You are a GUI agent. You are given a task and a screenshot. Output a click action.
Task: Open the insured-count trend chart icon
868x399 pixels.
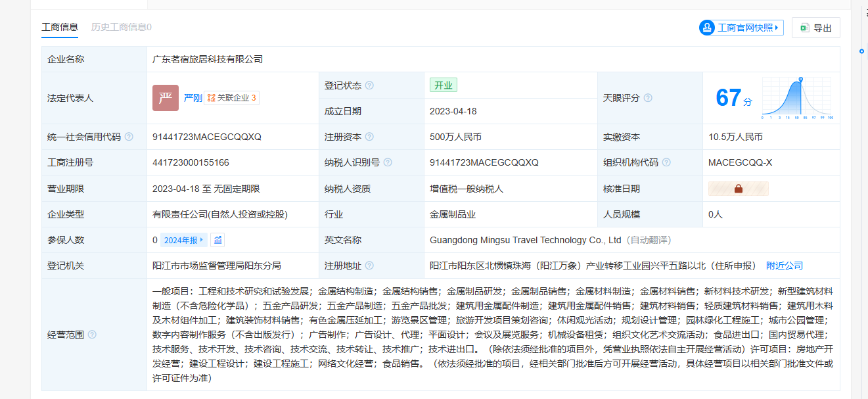pyautogui.click(x=217, y=240)
